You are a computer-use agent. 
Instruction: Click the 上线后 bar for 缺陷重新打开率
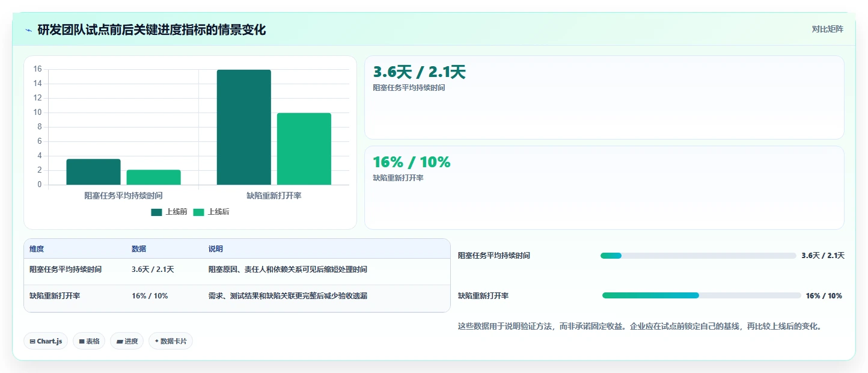[304, 149]
